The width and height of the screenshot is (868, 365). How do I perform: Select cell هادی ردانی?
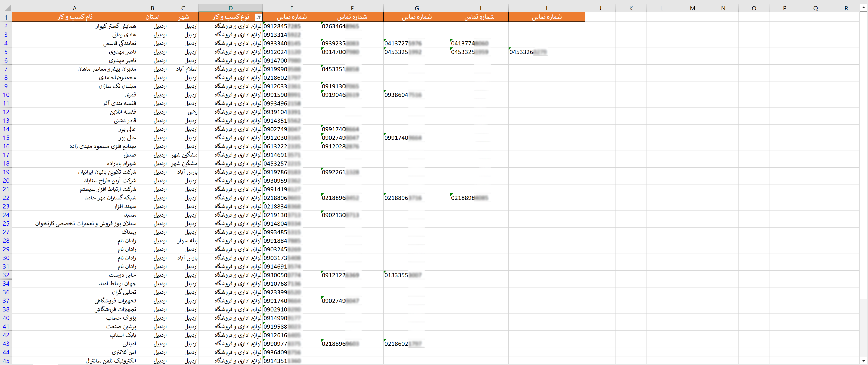(74, 35)
